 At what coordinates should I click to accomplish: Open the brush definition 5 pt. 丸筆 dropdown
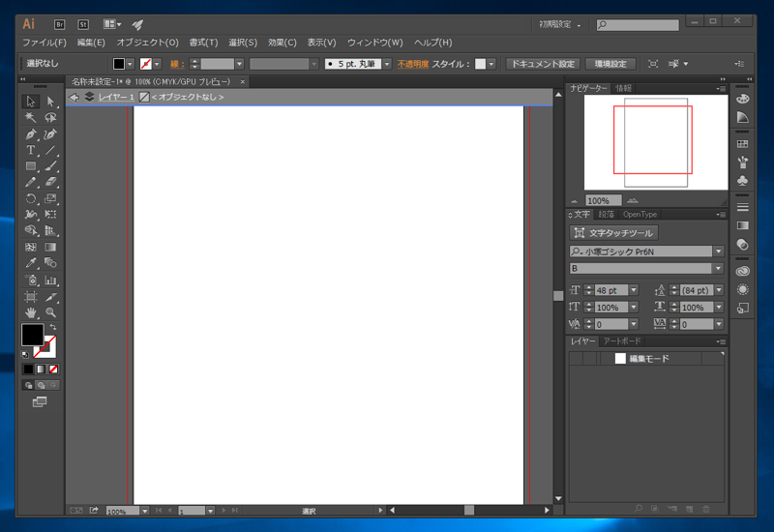pos(387,64)
